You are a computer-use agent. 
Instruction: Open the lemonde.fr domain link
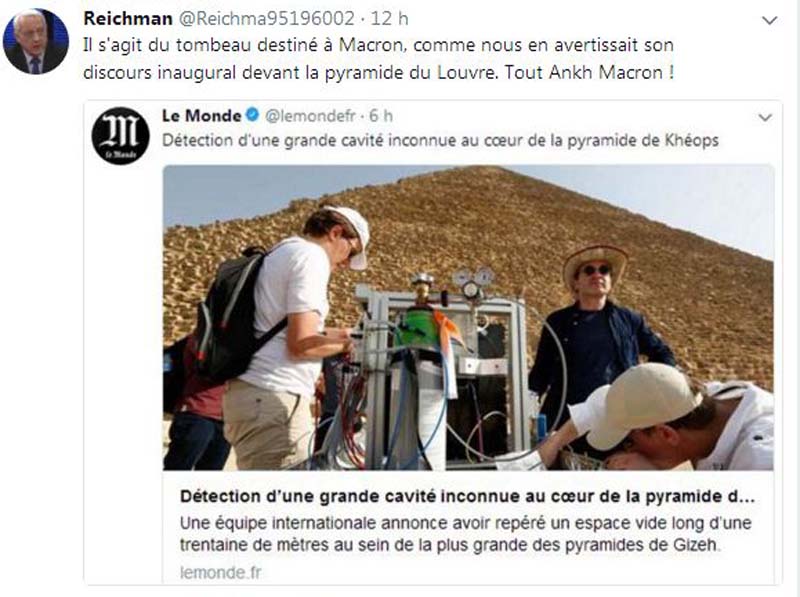[220, 573]
